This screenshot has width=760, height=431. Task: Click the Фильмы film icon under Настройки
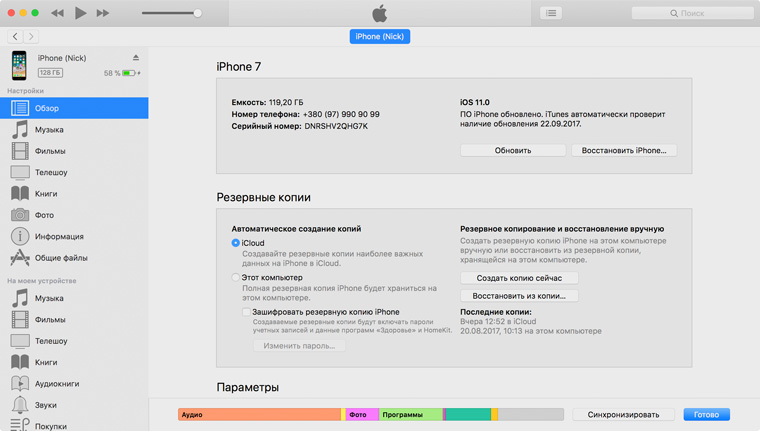20,151
